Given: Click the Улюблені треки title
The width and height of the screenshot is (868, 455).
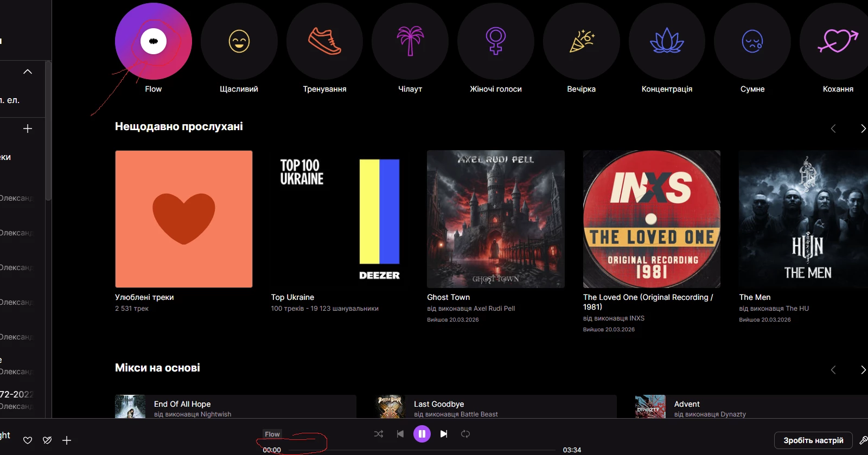Looking at the screenshot, I should (144, 297).
